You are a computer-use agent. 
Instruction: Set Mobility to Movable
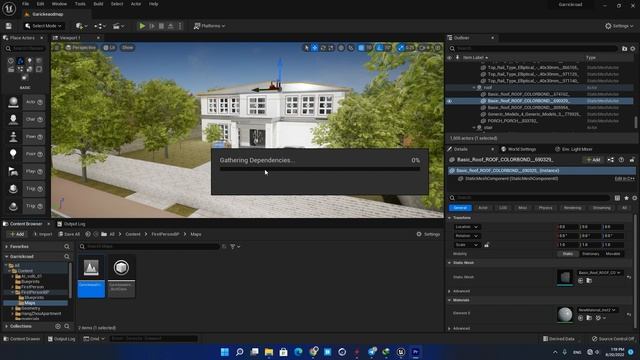613,254
